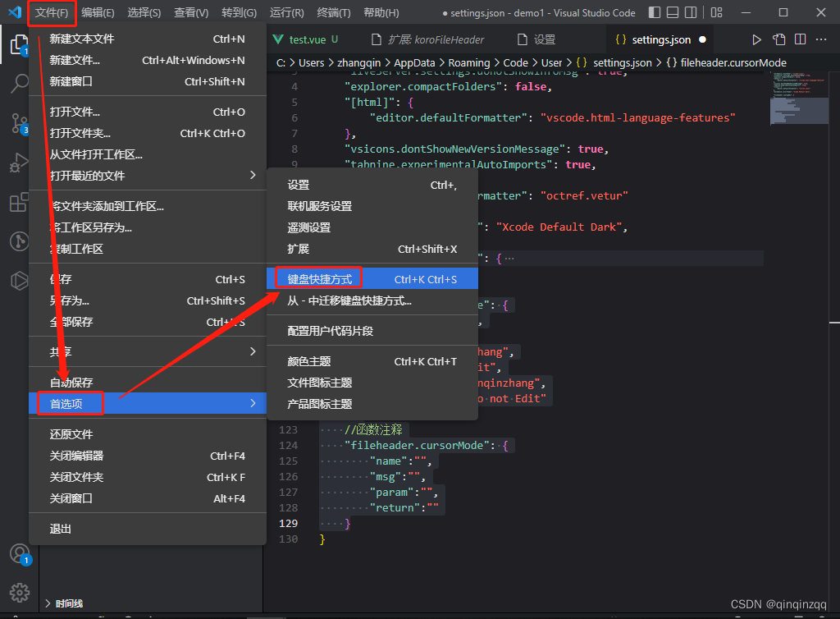Switch to the 扩展: koroFileHeader tab
This screenshot has width=840, height=619.
[427, 39]
